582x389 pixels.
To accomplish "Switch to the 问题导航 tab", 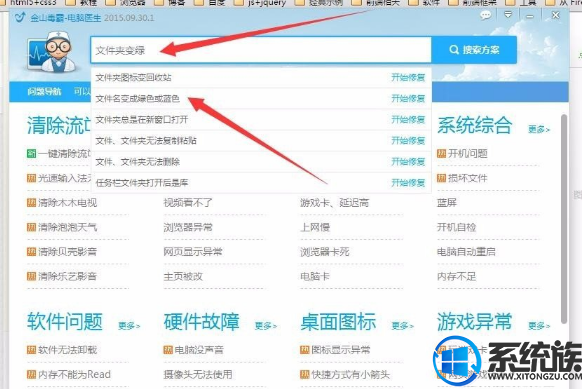I will point(44,91).
